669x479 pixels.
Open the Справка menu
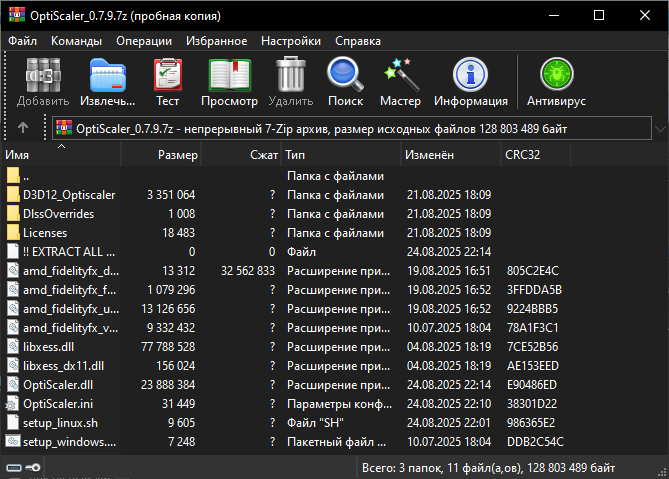coord(358,41)
